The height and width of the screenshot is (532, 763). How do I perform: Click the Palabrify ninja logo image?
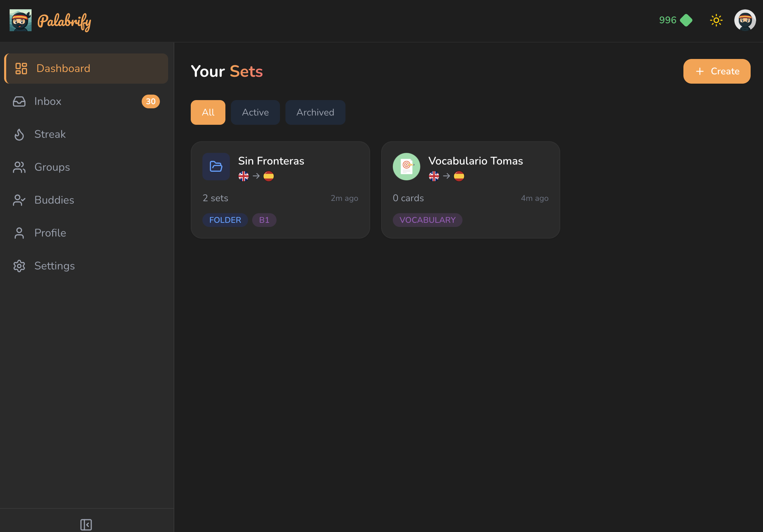tap(21, 20)
